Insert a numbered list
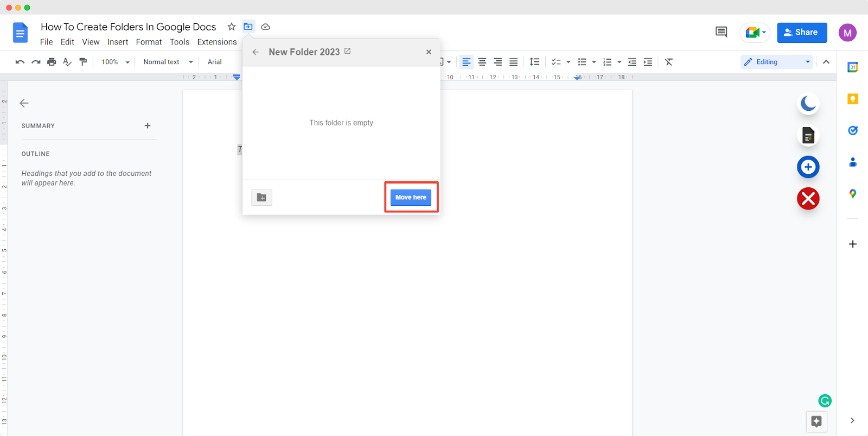868x436 pixels. pyautogui.click(x=608, y=62)
